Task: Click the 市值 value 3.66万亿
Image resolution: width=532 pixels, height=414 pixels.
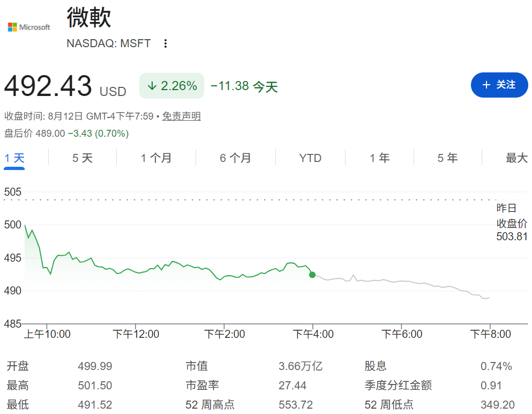Action: (301, 366)
